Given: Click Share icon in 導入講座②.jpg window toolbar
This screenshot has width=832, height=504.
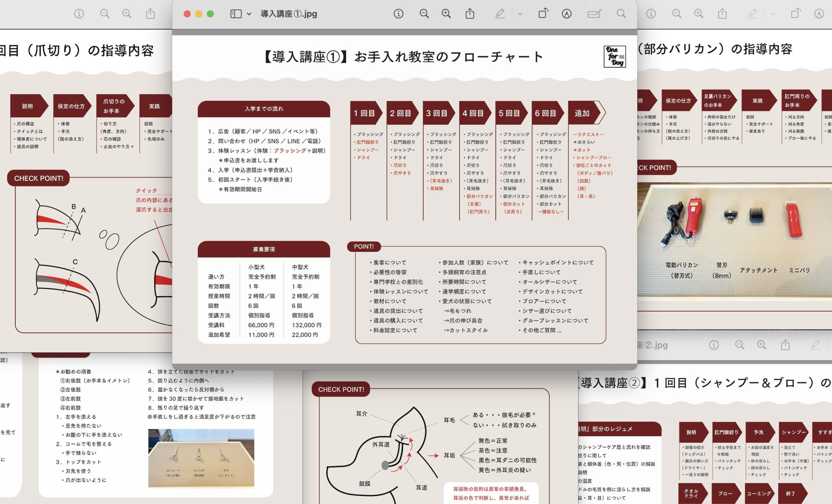Looking at the screenshot, I should coord(785,345).
